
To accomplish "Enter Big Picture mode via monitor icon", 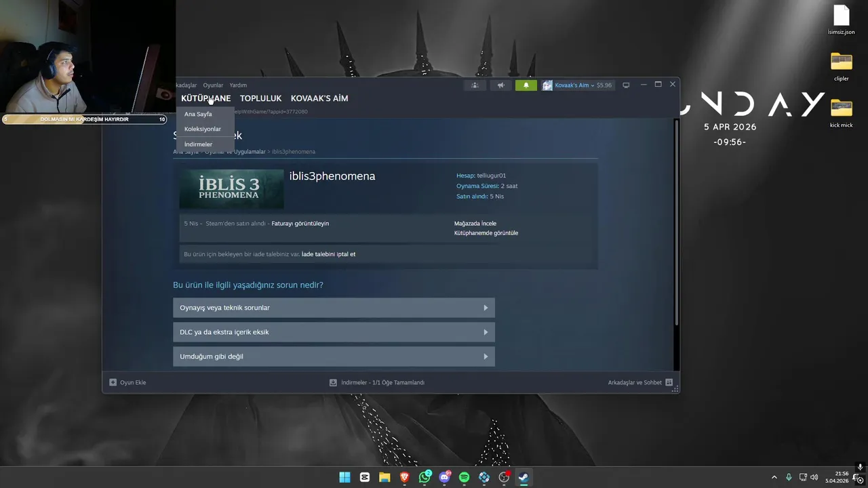I will coord(626,85).
